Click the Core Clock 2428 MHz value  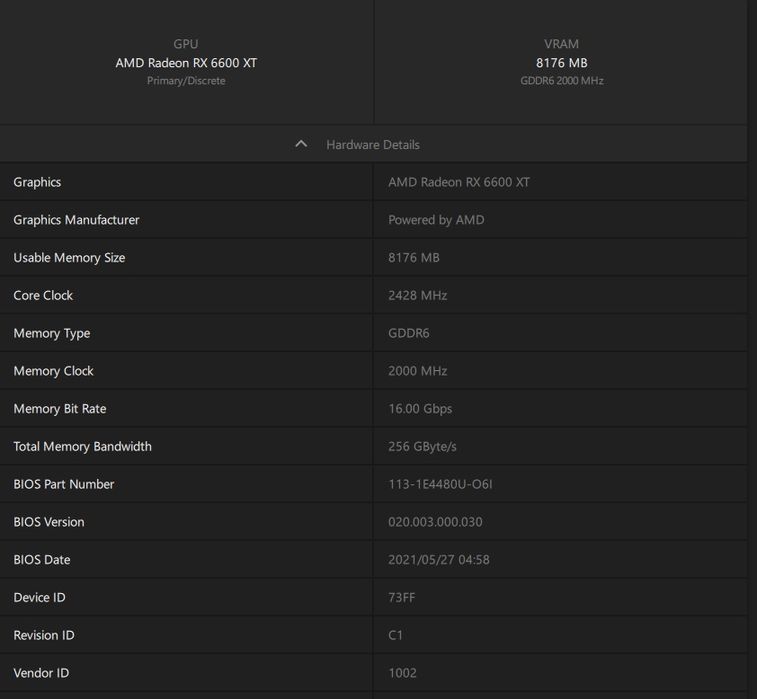417,296
